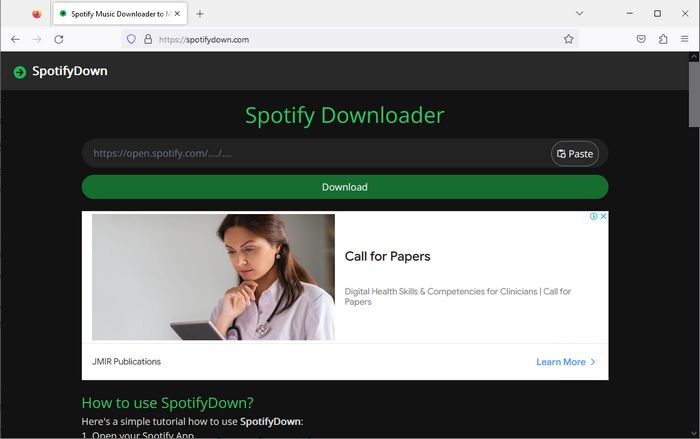Click the Paste button
This screenshot has height=439, width=700.
click(x=575, y=154)
